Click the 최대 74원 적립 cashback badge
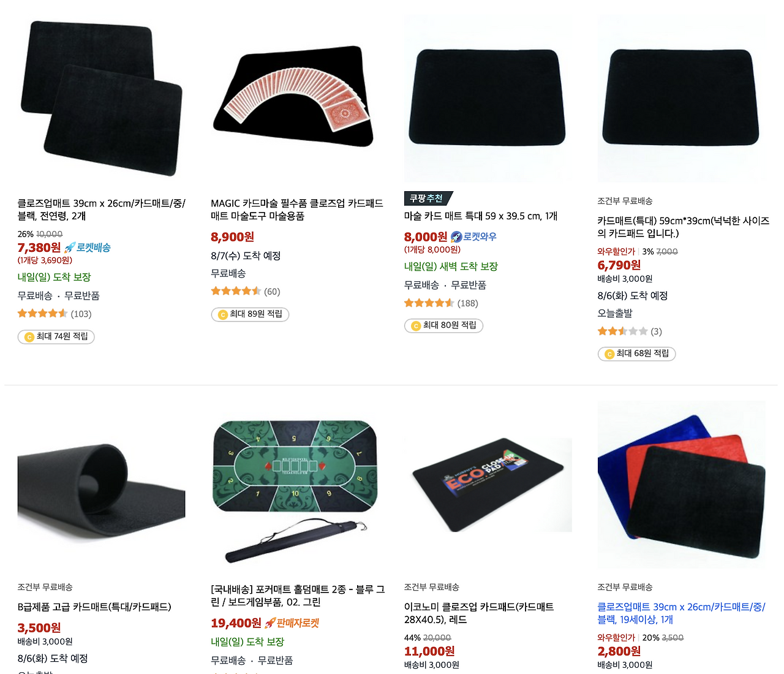The image size is (784, 674). [x=56, y=336]
